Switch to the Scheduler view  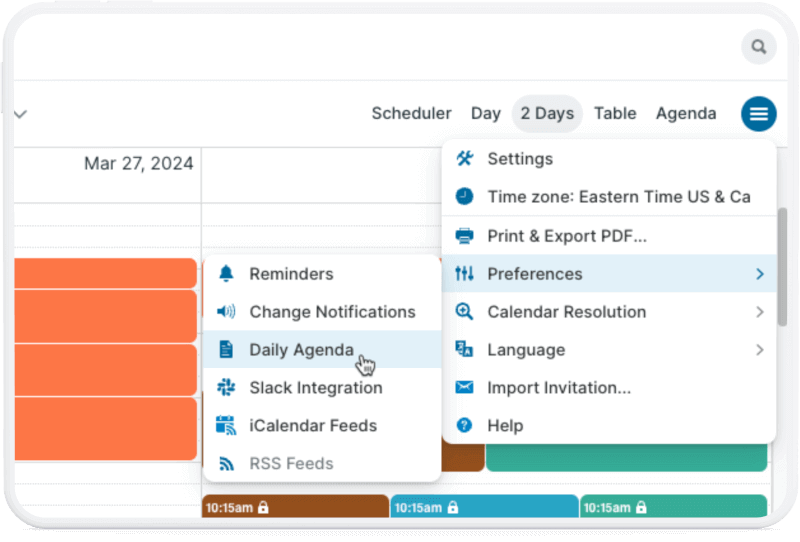coord(411,113)
